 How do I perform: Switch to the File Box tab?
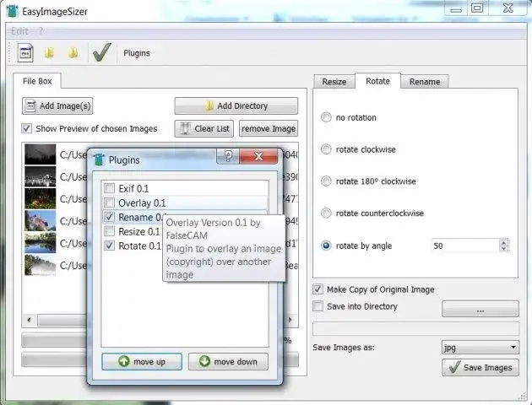coord(37,81)
